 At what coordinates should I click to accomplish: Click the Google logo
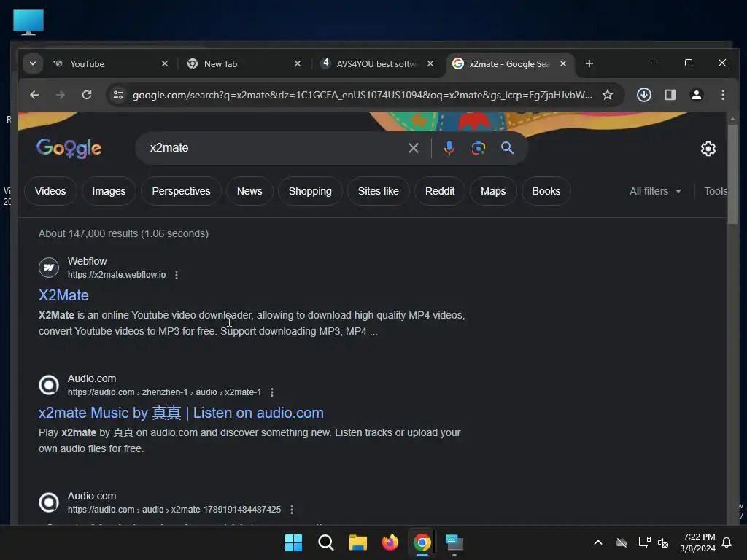pyautogui.click(x=69, y=148)
